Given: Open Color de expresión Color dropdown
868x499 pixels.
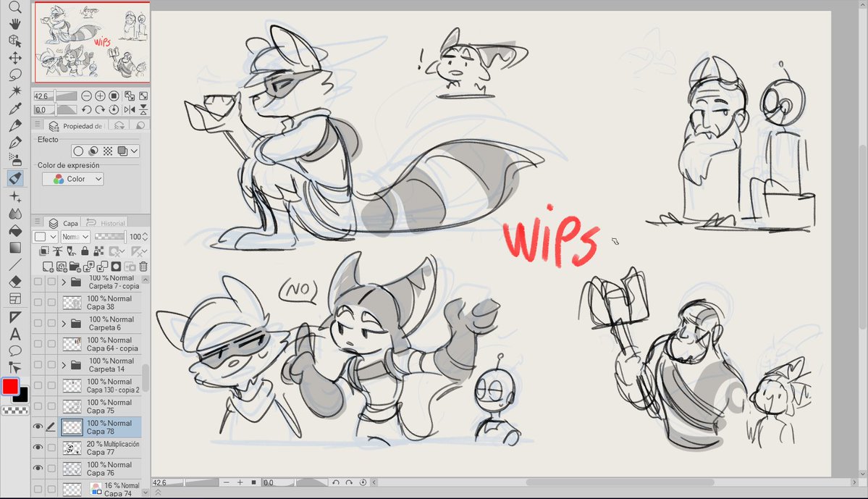Looking at the screenshot, I should click(x=73, y=179).
